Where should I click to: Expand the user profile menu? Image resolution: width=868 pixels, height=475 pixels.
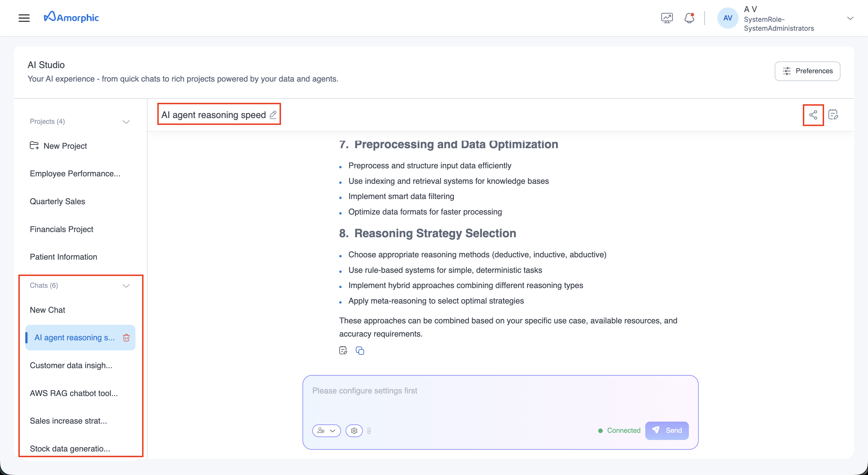click(x=850, y=18)
